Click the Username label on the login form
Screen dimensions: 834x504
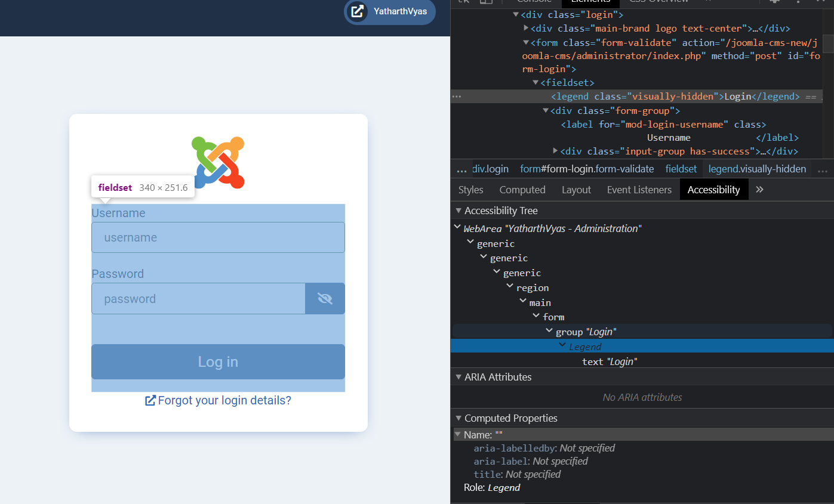tap(118, 213)
